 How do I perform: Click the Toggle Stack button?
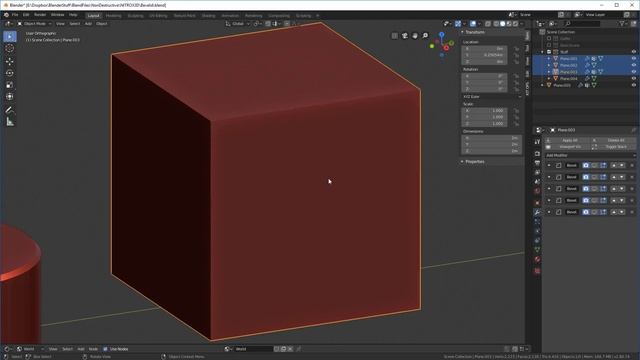tap(613, 147)
